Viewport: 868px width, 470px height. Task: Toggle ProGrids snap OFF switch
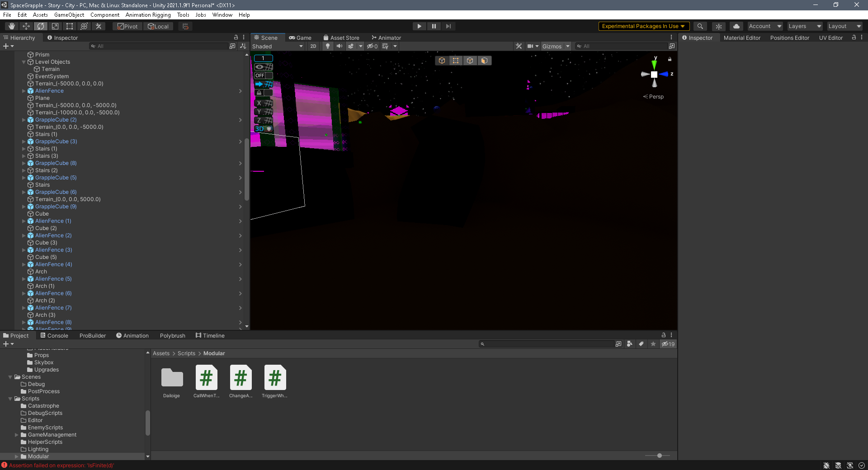pyautogui.click(x=264, y=75)
